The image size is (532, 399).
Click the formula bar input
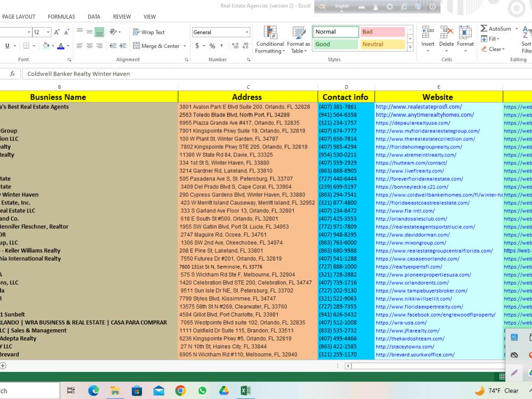point(277,74)
